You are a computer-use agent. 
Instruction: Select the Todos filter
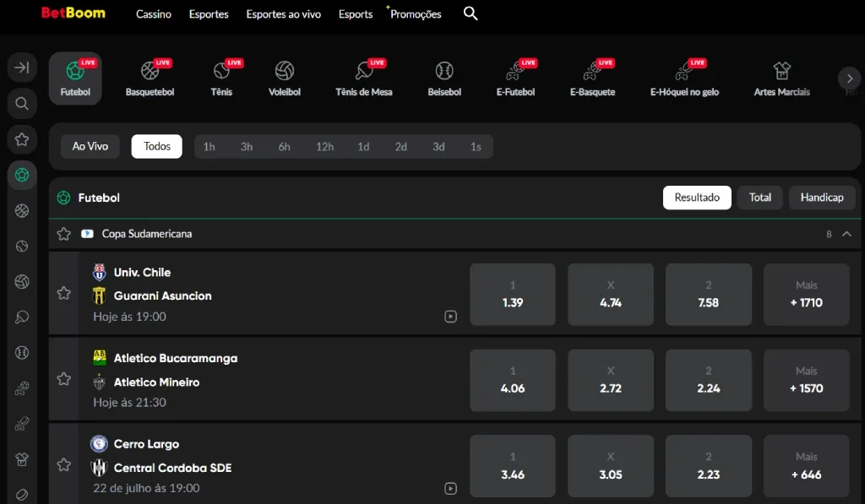(x=156, y=146)
